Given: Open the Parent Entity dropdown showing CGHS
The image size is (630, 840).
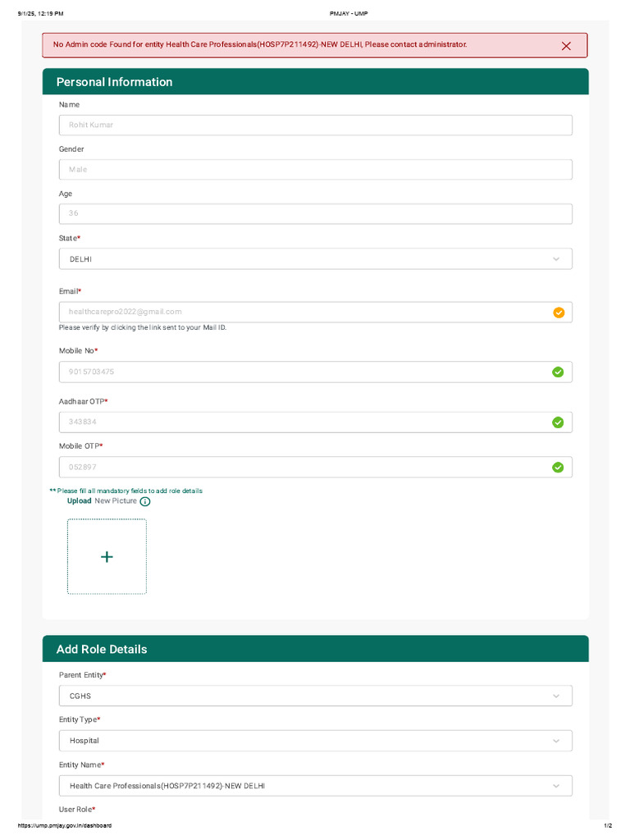Looking at the screenshot, I should (x=316, y=696).
